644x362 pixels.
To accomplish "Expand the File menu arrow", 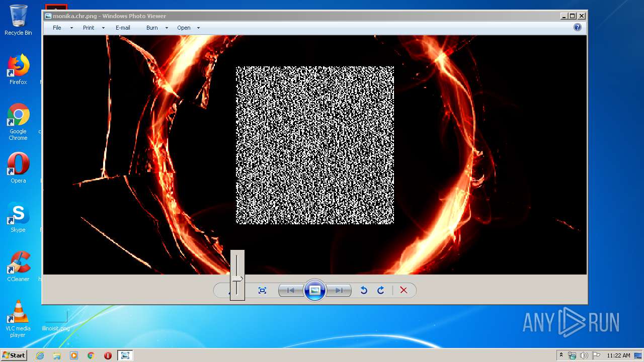I will (x=71, y=28).
